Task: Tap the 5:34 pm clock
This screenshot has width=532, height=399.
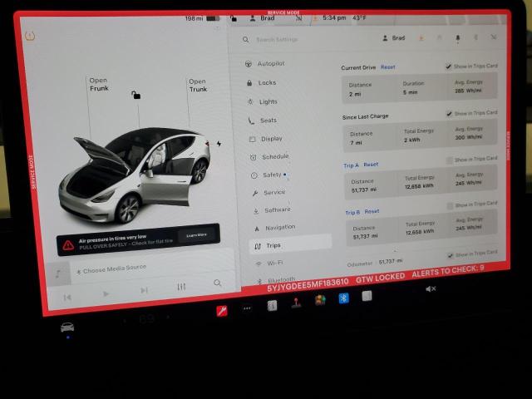Action: (x=334, y=17)
